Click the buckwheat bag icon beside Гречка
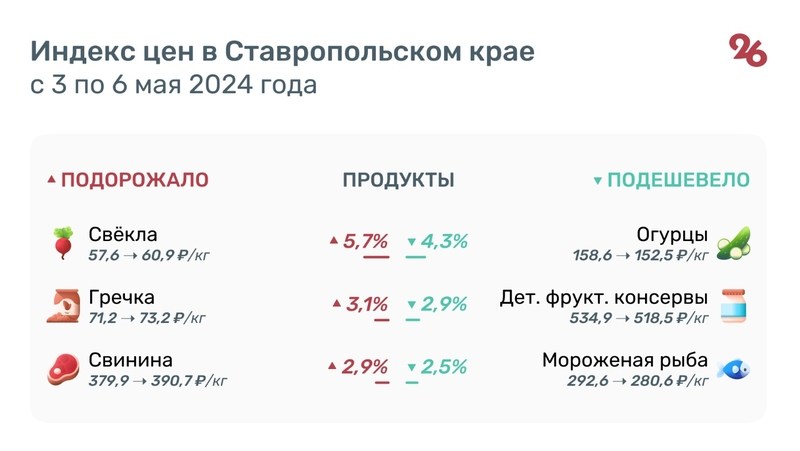This screenshot has width=800, height=451. coord(63,306)
